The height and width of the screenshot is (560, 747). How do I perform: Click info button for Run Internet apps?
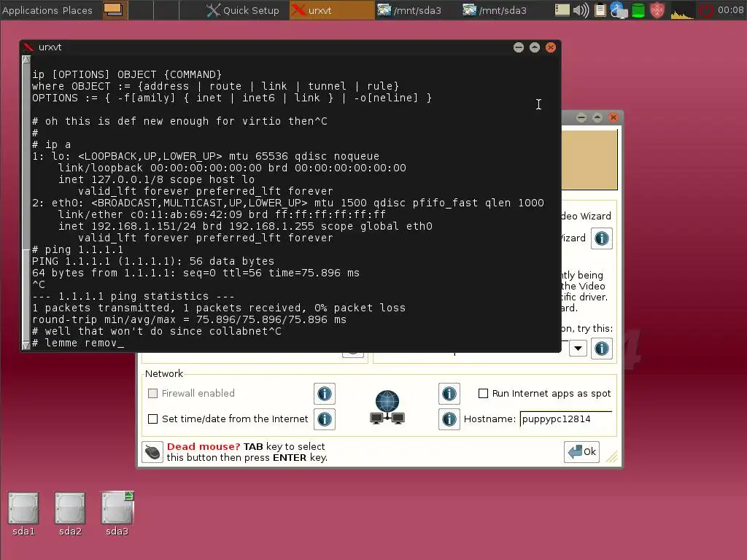[449, 394]
